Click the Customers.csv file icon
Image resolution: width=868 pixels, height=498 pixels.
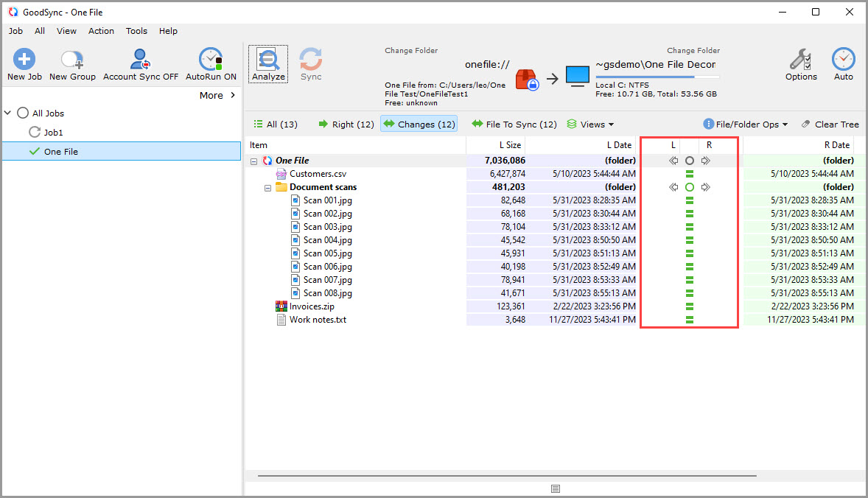click(281, 174)
